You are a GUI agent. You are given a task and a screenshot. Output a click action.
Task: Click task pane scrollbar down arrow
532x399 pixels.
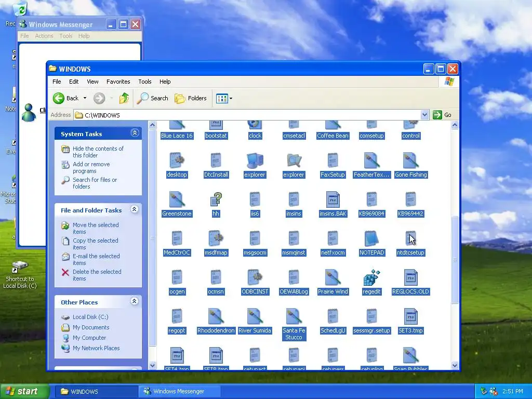pyautogui.click(x=152, y=365)
